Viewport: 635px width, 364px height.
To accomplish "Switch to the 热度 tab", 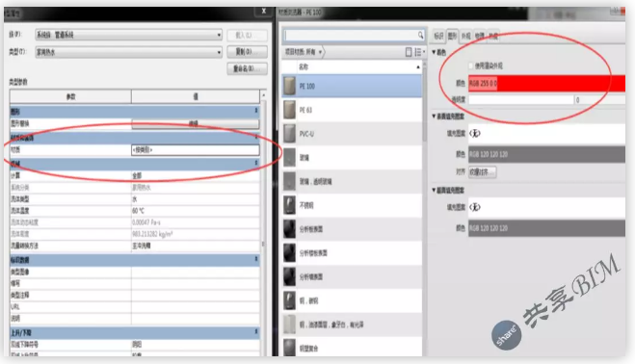I will click(492, 36).
